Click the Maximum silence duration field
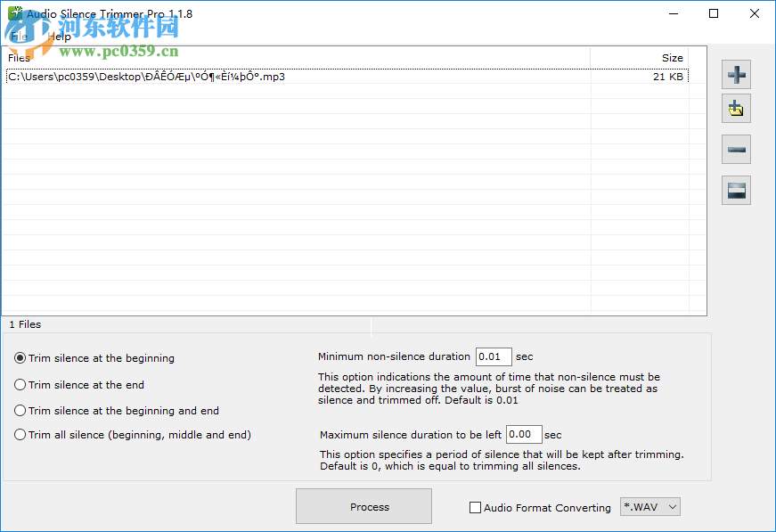776x532 pixels. pos(523,434)
